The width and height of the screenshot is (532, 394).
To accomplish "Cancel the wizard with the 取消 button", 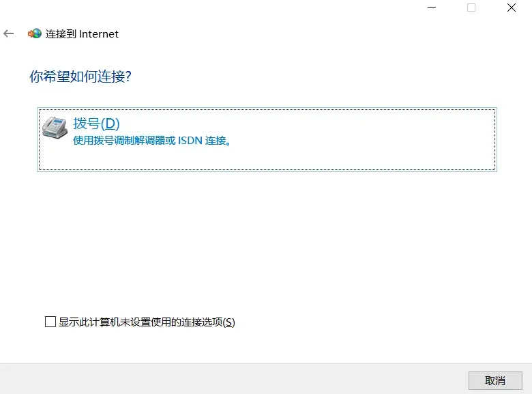I will 495,380.
